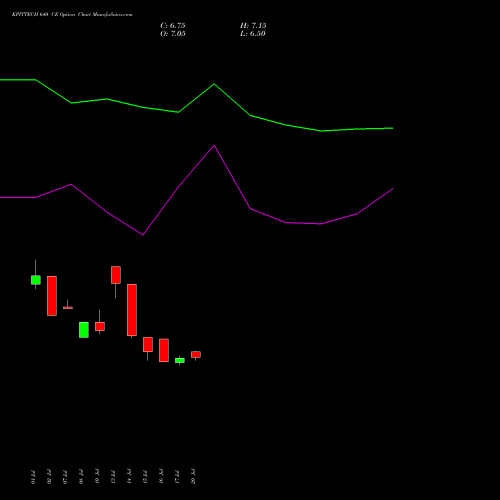Click the tallest red candlestick on the chart

click(x=132, y=310)
